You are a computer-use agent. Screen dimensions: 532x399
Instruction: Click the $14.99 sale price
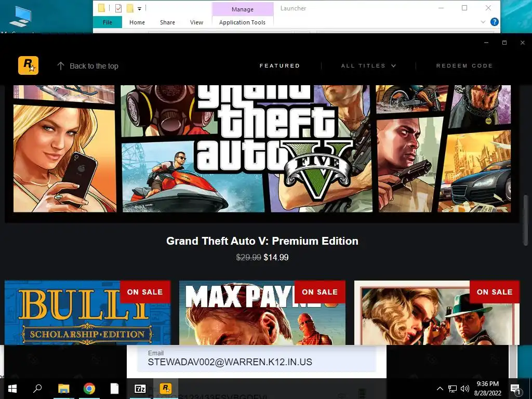pos(276,258)
